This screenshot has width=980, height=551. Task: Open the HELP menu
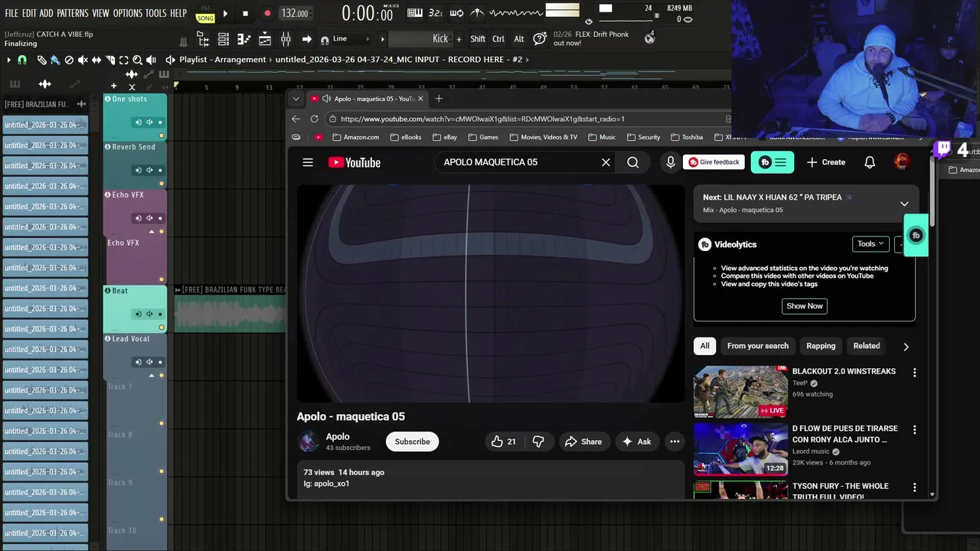[178, 13]
